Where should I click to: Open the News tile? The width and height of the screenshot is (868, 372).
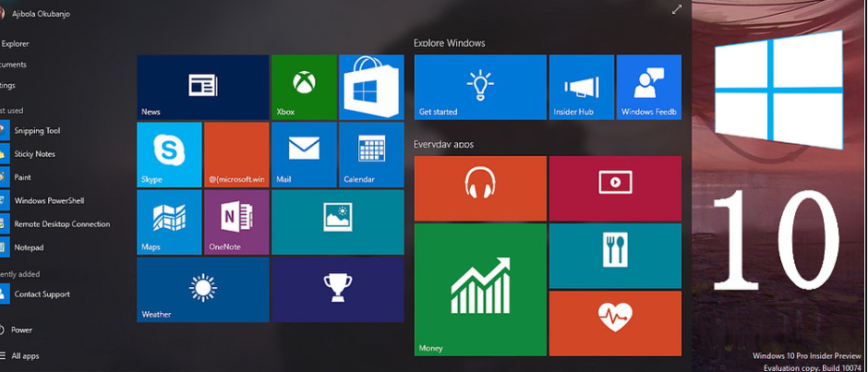click(x=202, y=88)
